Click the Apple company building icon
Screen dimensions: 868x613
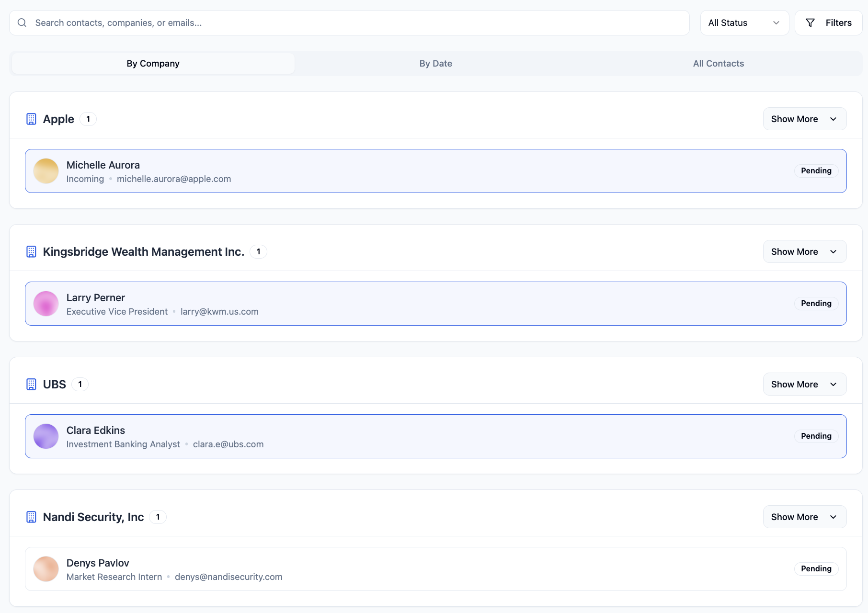point(31,119)
